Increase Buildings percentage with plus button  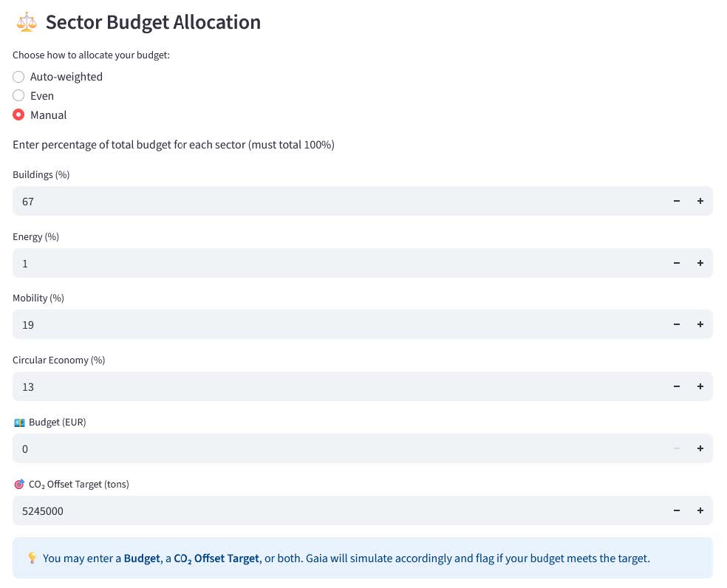[700, 201]
